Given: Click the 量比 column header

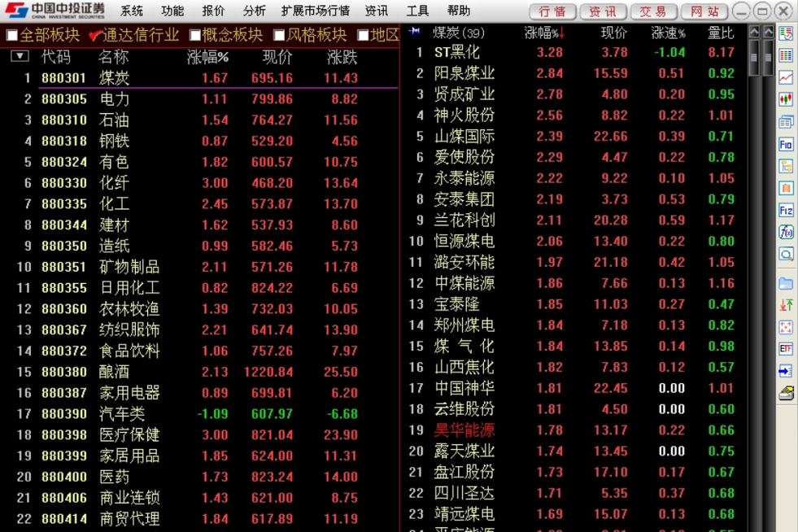Looking at the screenshot, I should [721, 33].
